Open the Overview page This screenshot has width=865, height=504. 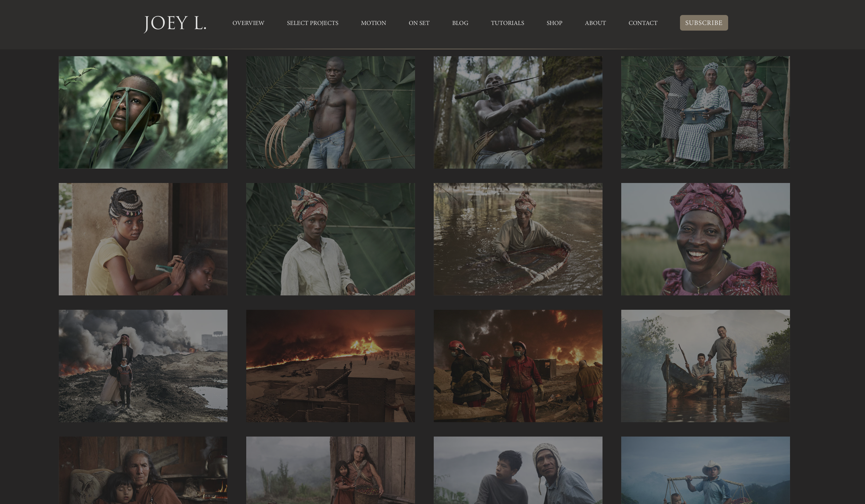pyautogui.click(x=248, y=23)
